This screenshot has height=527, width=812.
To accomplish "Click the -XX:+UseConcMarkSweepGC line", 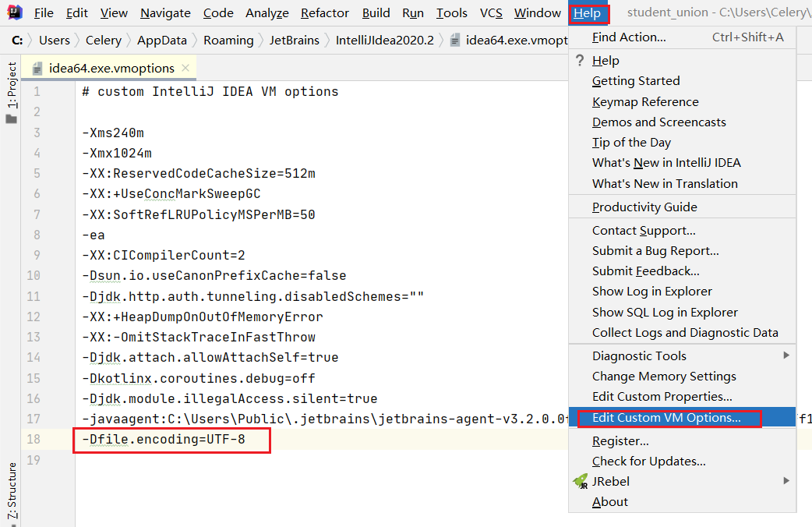I will (171, 194).
